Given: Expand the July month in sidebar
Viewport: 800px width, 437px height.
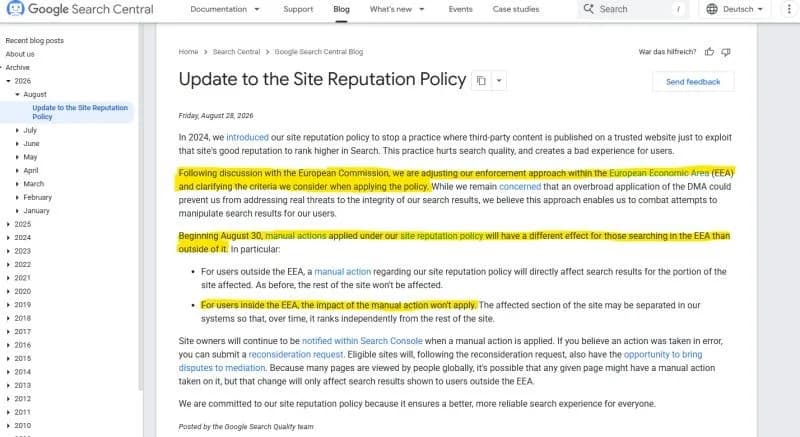Looking at the screenshot, I should point(17,131).
